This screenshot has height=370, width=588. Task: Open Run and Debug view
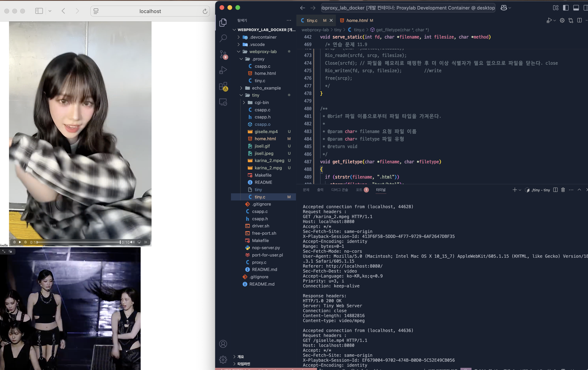coord(223,70)
